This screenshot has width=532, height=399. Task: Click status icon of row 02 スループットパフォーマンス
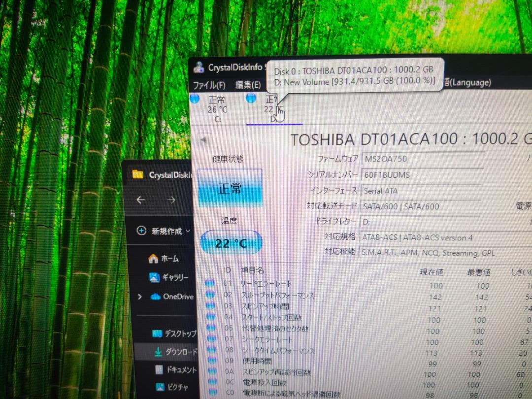point(210,294)
